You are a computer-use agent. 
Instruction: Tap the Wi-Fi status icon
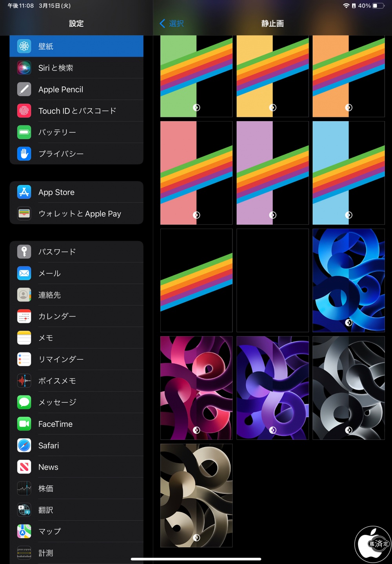(x=346, y=6)
